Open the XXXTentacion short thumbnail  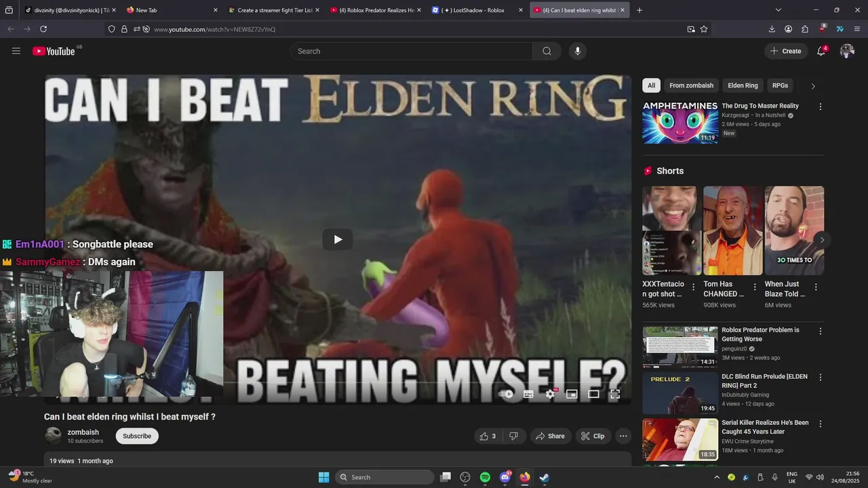(672, 230)
